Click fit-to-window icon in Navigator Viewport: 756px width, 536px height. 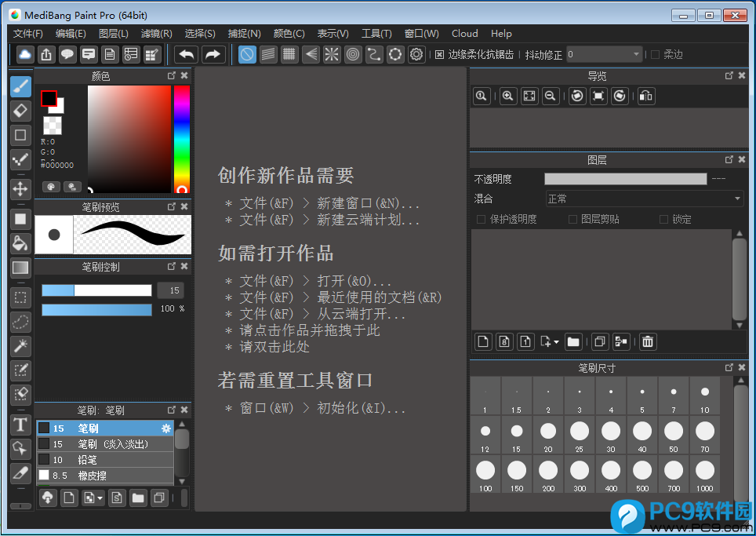tap(529, 96)
